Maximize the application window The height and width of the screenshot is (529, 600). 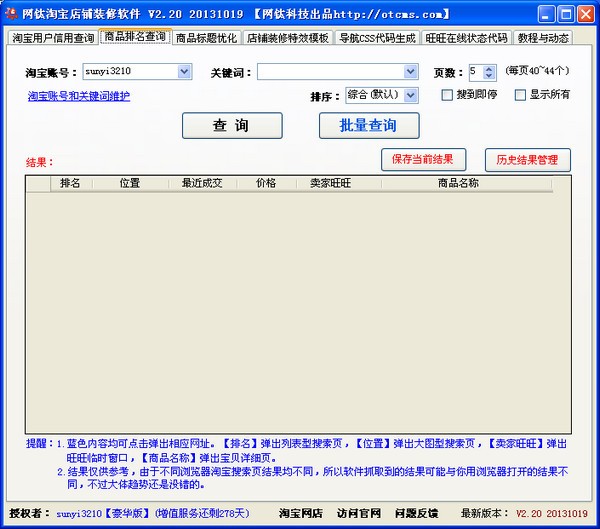pyautogui.click(x=566, y=15)
